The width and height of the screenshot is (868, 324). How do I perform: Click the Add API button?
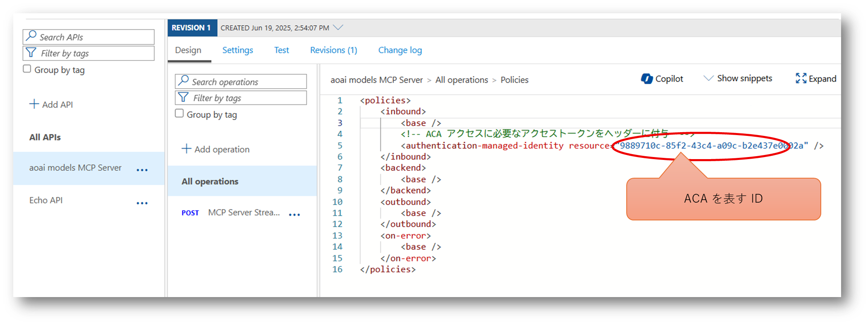point(51,104)
